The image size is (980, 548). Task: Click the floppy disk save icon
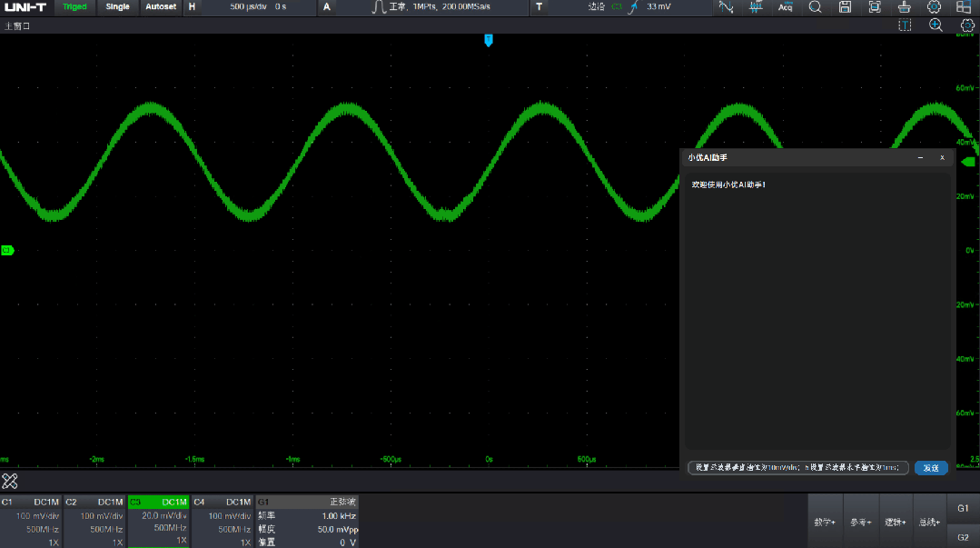pyautogui.click(x=845, y=7)
